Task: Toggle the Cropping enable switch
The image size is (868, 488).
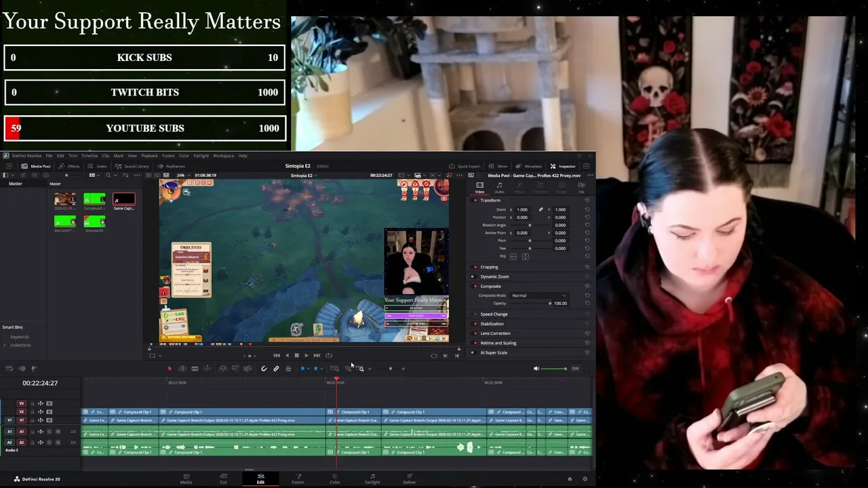Action: pyautogui.click(x=475, y=267)
